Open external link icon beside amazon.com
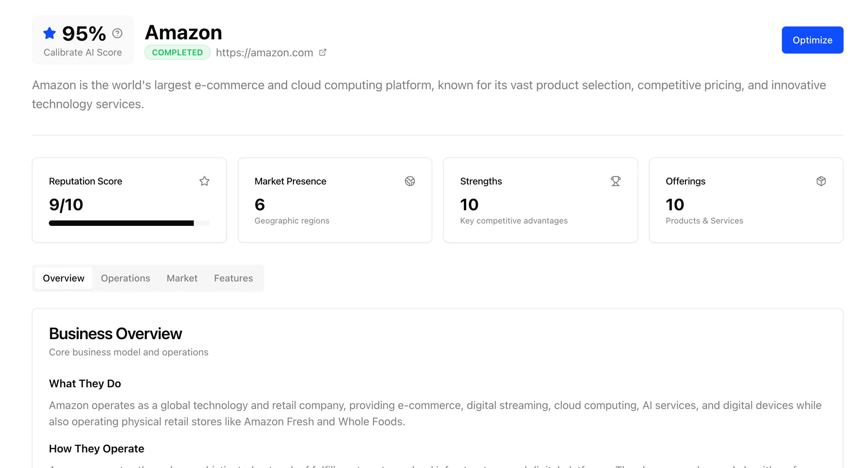The width and height of the screenshot is (868, 468). (323, 52)
